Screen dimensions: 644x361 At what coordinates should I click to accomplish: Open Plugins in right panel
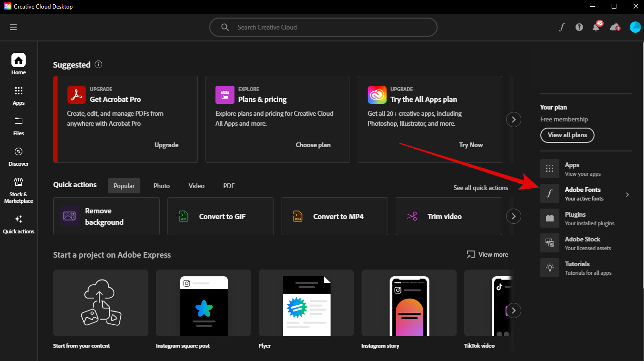pyautogui.click(x=586, y=219)
